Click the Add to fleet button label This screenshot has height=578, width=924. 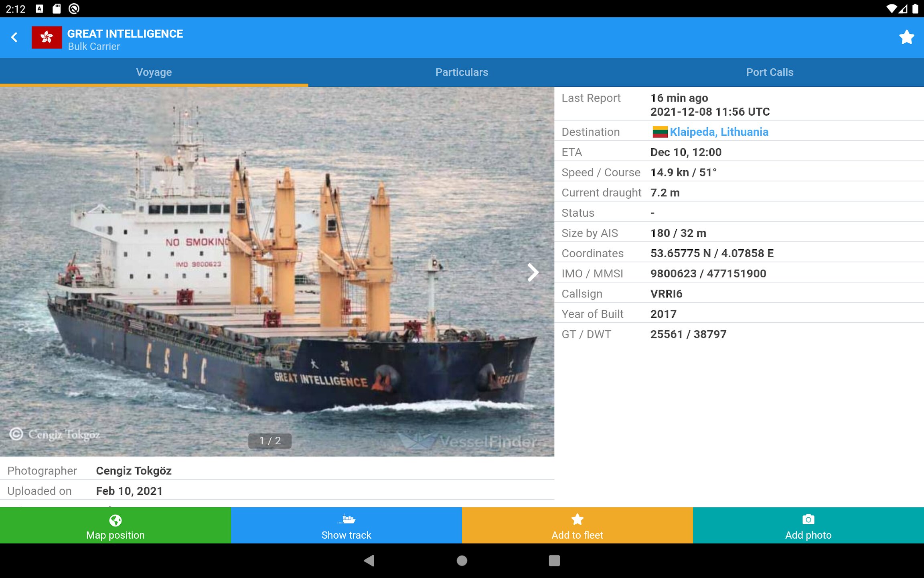(x=577, y=535)
